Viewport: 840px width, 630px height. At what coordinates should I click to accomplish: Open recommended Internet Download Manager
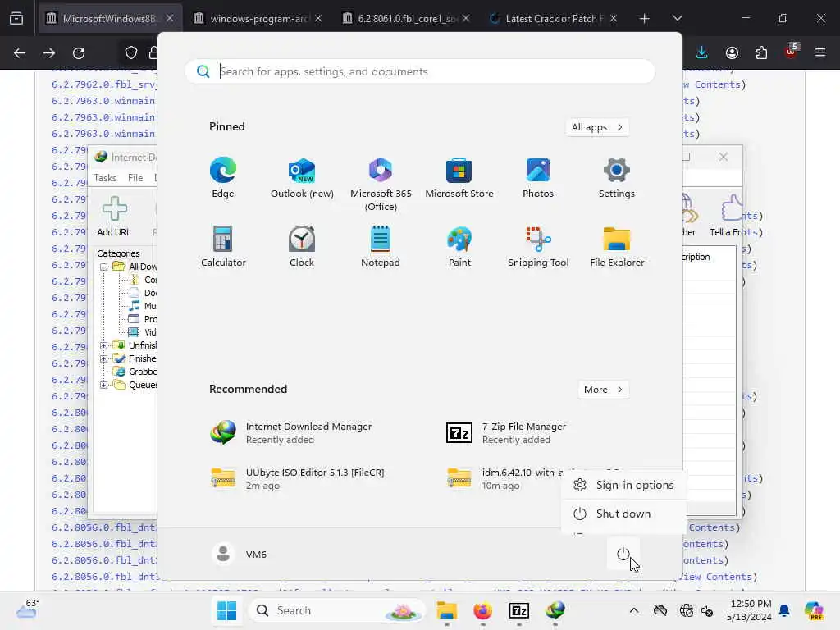coord(292,433)
